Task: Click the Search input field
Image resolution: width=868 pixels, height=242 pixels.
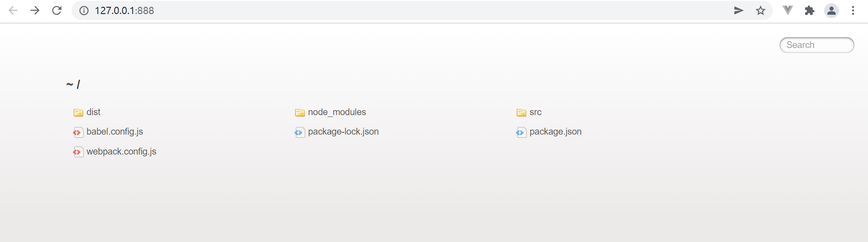Action: [817, 45]
